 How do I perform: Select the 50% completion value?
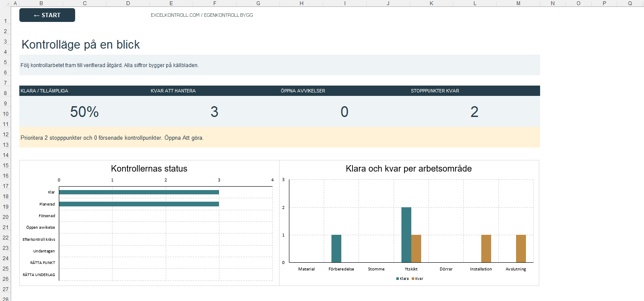point(85,112)
